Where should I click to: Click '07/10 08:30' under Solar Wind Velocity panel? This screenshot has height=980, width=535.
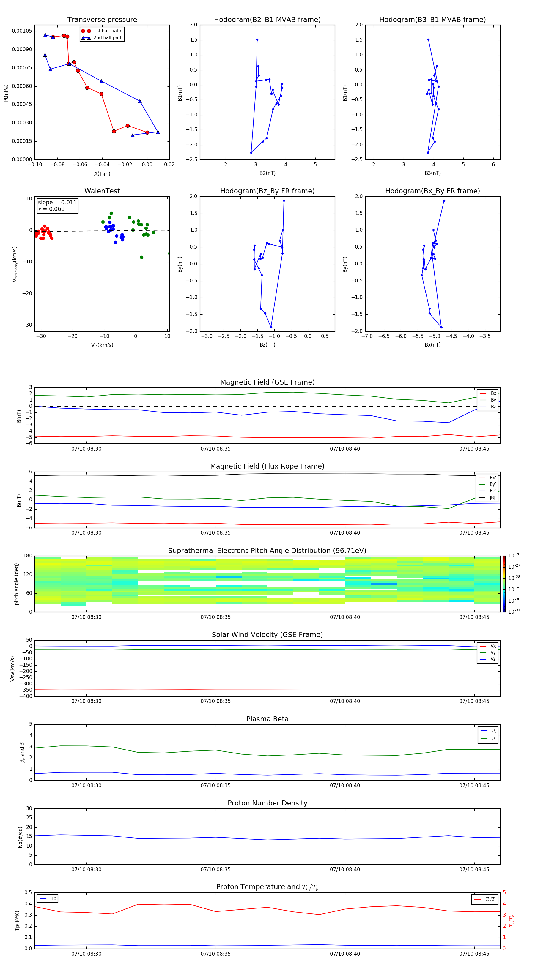86,701
